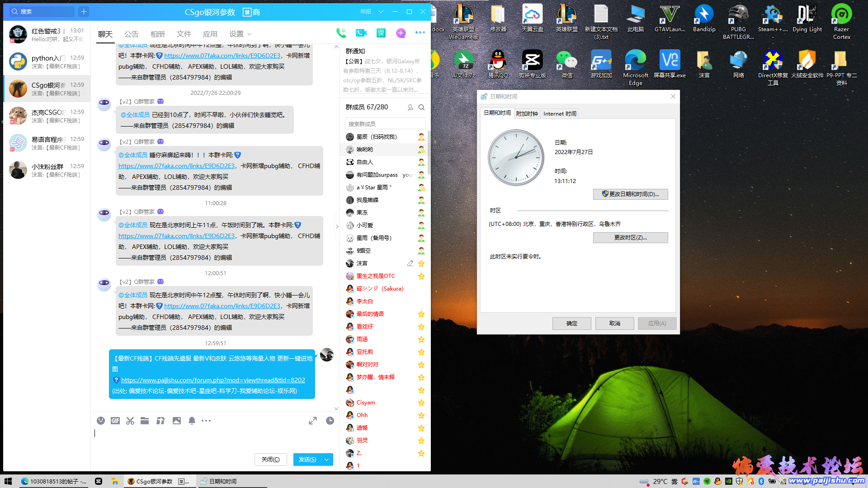Image resolution: width=868 pixels, height=488 pixels.
Task: Open Microsoft Edge desktop icon
Action: [x=635, y=68]
